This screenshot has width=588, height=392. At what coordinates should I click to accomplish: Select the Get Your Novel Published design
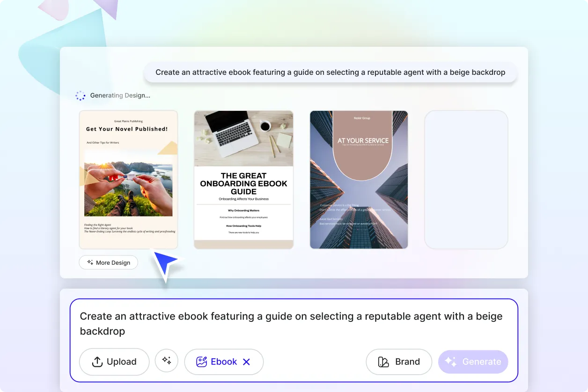pos(128,179)
